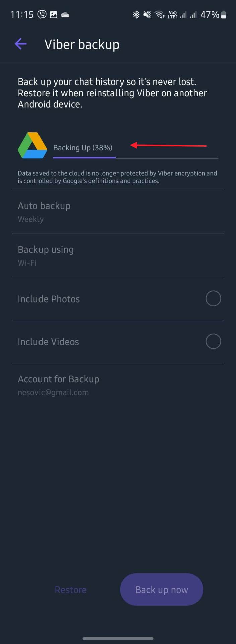The image size is (236, 644).
Task: Tap the bottom navigation gesture handle
Action: pos(118,638)
